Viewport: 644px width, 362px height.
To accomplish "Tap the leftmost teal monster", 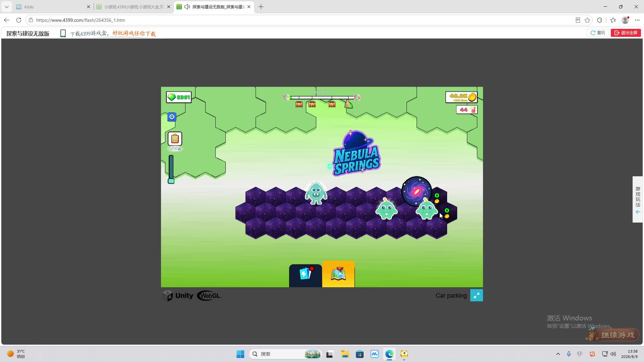I will point(316,193).
